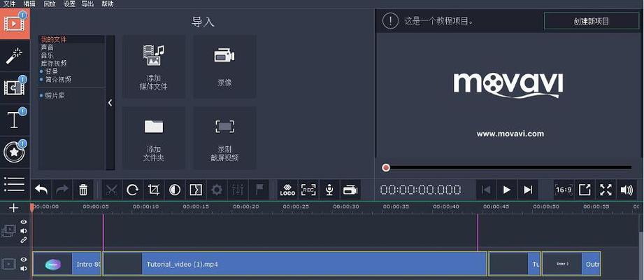The width and height of the screenshot is (644, 280).
Task: Add a track with plus icon
Action: pyautogui.click(x=14, y=208)
